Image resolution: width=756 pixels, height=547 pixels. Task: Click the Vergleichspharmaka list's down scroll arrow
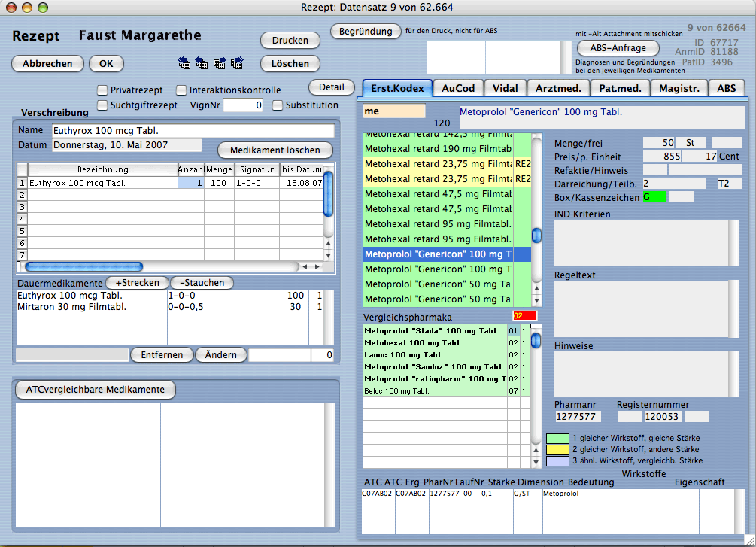click(536, 462)
